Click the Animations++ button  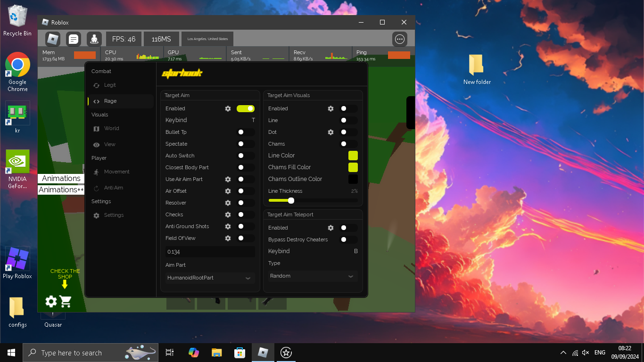pyautogui.click(x=61, y=190)
